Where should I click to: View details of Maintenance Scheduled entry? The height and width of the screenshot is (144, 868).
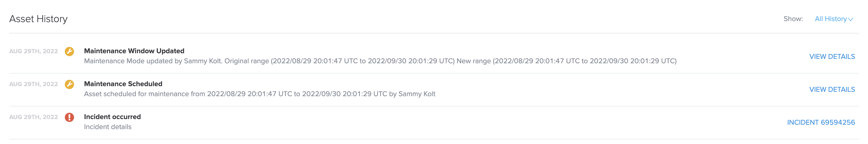coord(832,89)
